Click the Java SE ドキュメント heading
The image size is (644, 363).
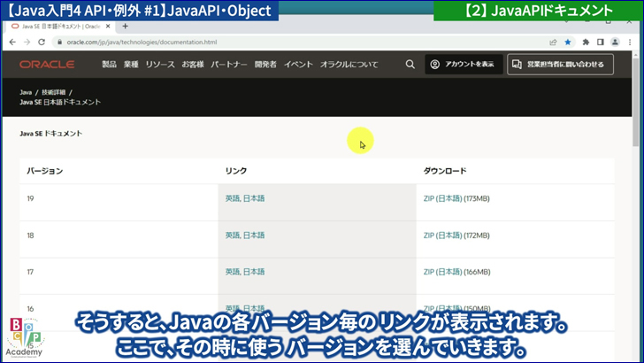pos(51,133)
